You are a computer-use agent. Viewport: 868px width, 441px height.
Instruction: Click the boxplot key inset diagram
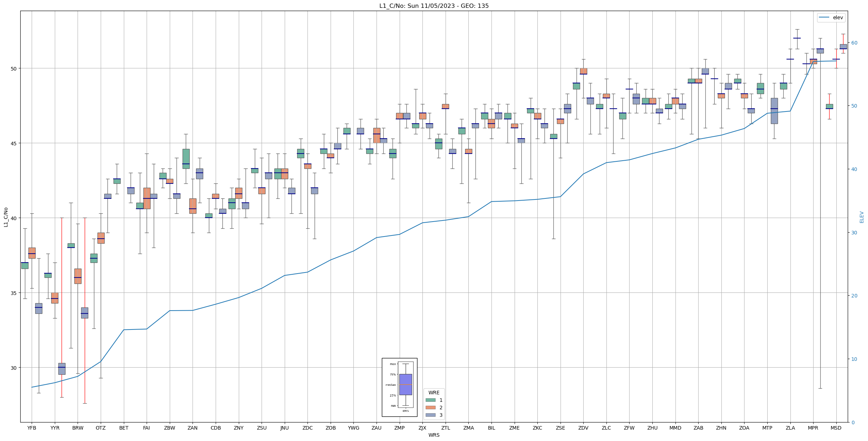click(x=399, y=387)
